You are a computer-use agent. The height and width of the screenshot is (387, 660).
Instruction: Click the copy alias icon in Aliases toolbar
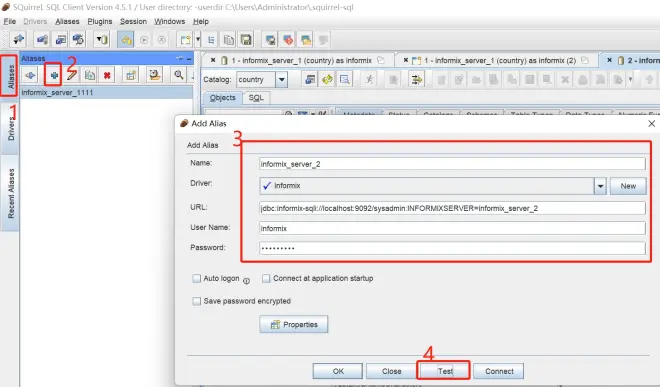(x=90, y=75)
